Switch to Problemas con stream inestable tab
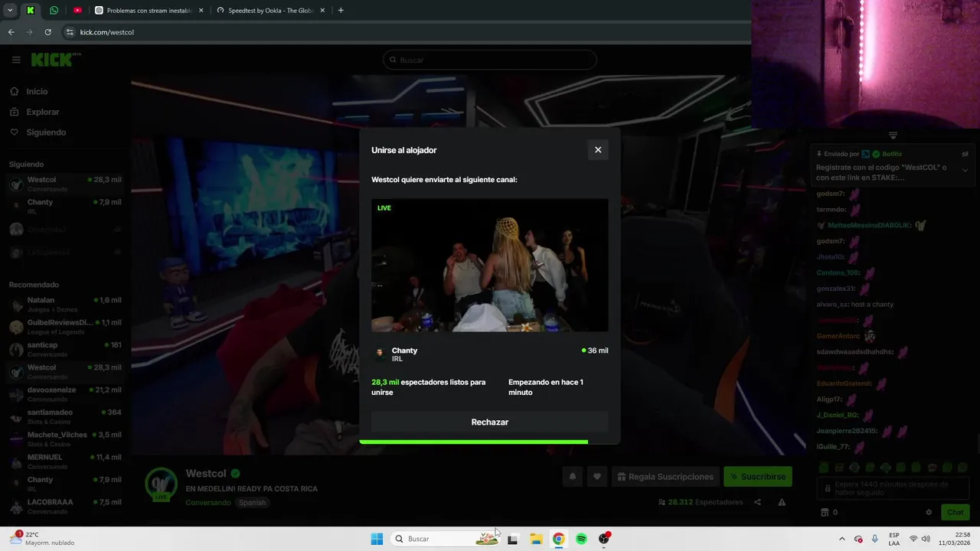Image resolution: width=980 pixels, height=551 pixels. point(149,11)
